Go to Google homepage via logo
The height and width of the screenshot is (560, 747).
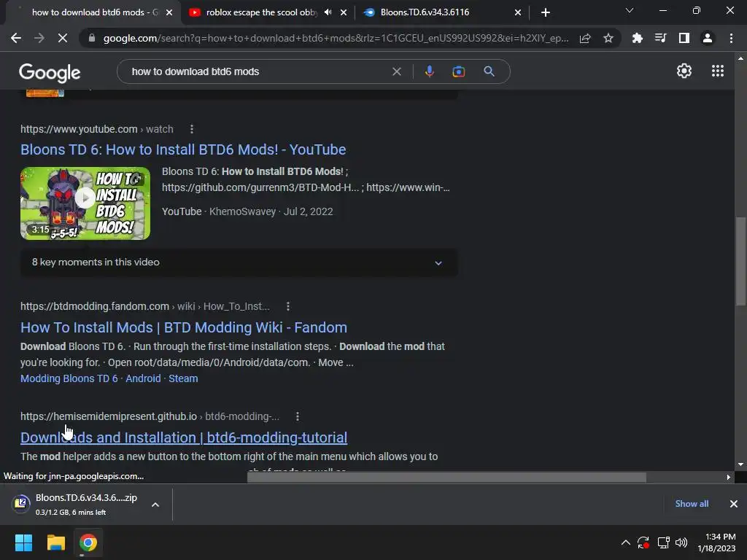tap(50, 72)
